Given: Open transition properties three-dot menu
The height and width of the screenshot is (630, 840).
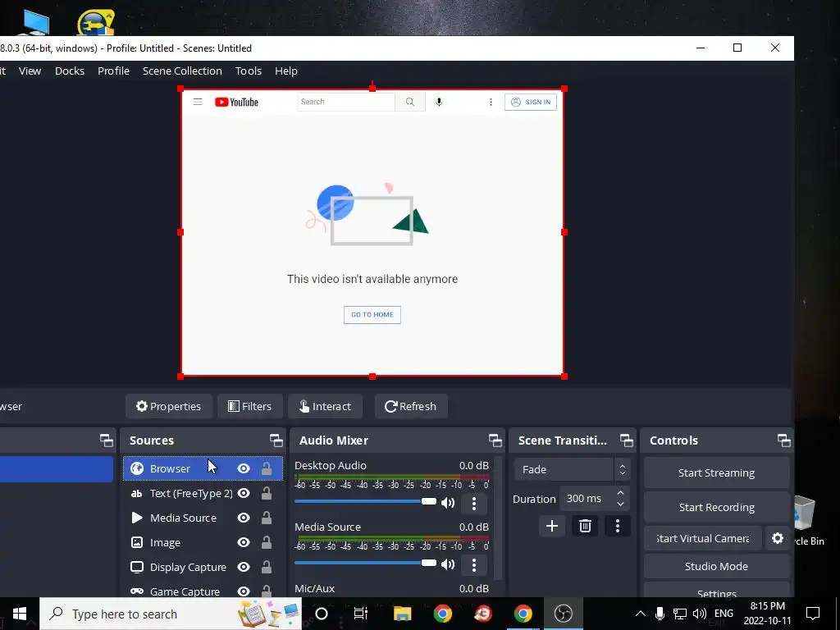Looking at the screenshot, I should (x=618, y=526).
